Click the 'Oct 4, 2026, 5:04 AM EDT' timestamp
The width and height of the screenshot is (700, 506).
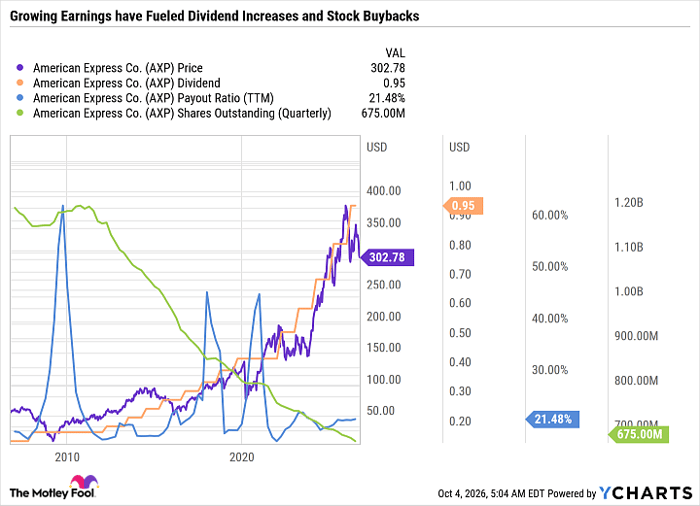491,493
